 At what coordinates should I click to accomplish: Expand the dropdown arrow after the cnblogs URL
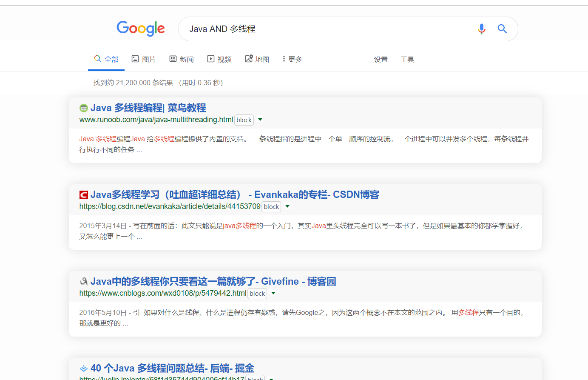point(273,293)
